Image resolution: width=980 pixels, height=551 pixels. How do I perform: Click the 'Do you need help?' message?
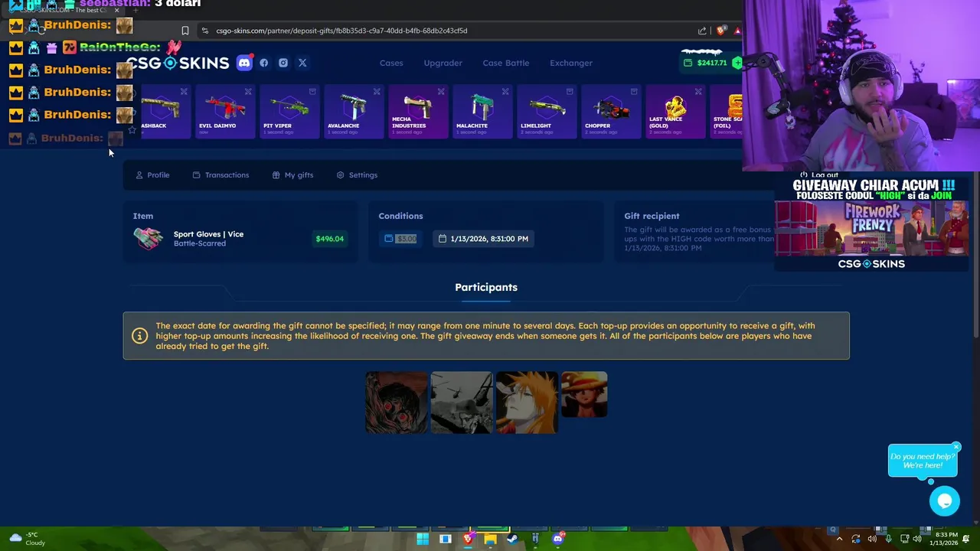pos(923,461)
